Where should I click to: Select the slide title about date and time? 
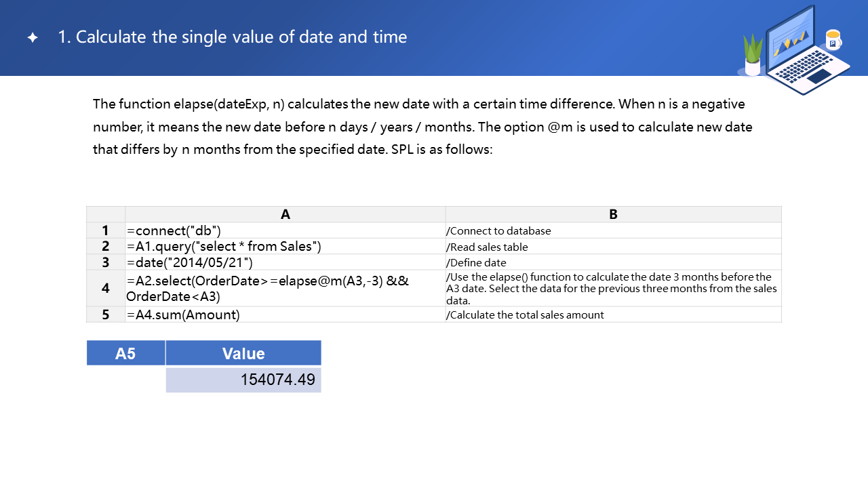coord(233,37)
